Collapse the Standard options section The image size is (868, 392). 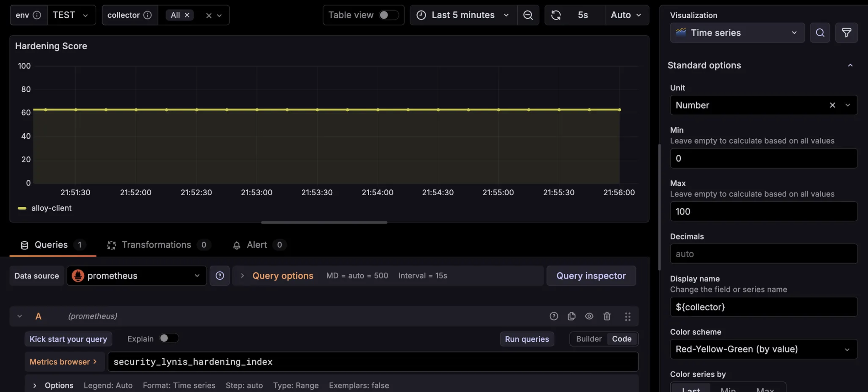pos(850,65)
